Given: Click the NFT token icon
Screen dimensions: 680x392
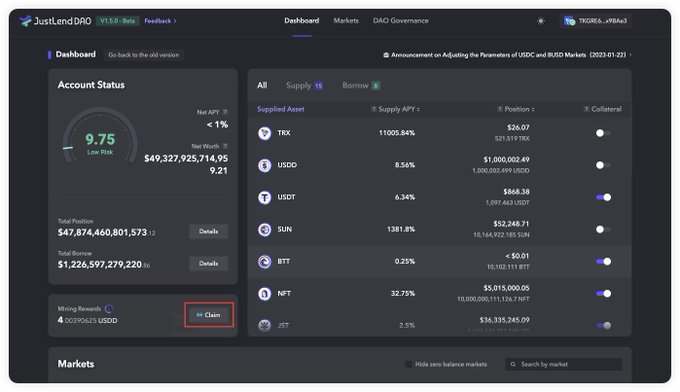Looking at the screenshot, I should tap(265, 294).
